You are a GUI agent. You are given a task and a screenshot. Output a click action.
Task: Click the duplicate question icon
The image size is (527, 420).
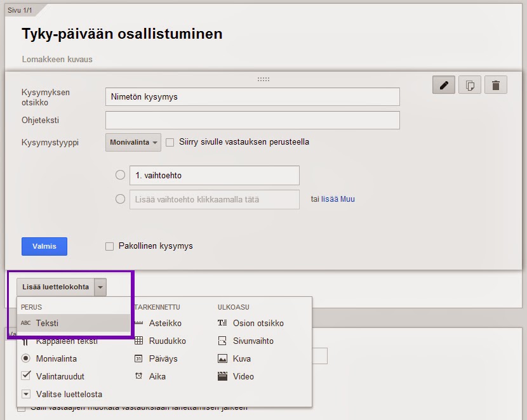(x=470, y=85)
